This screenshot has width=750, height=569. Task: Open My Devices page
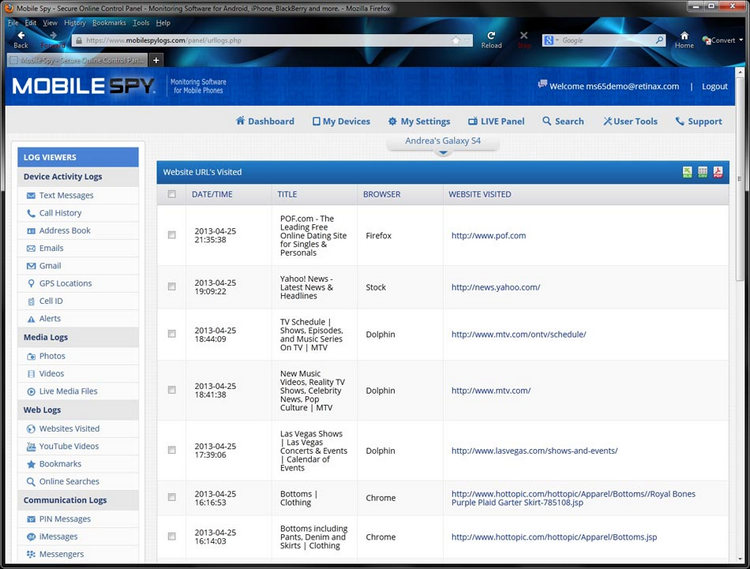[x=342, y=121]
